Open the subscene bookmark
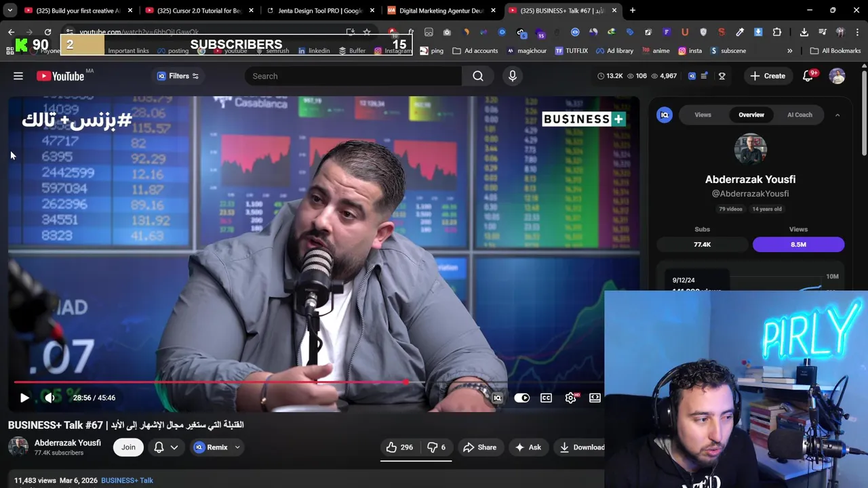Screen dimensions: 868x488 coord(728,51)
